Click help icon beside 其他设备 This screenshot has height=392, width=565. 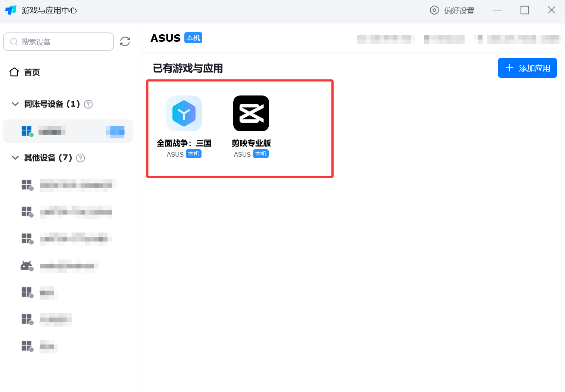80,158
